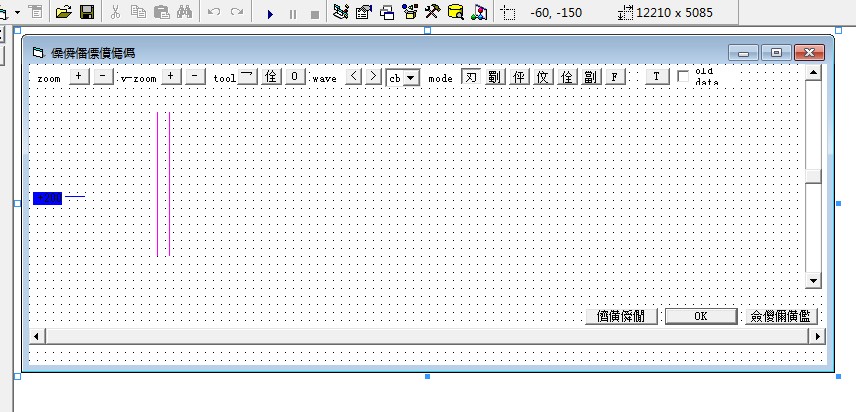
Task: Click the OK button on the form
Action: point(700,317)
